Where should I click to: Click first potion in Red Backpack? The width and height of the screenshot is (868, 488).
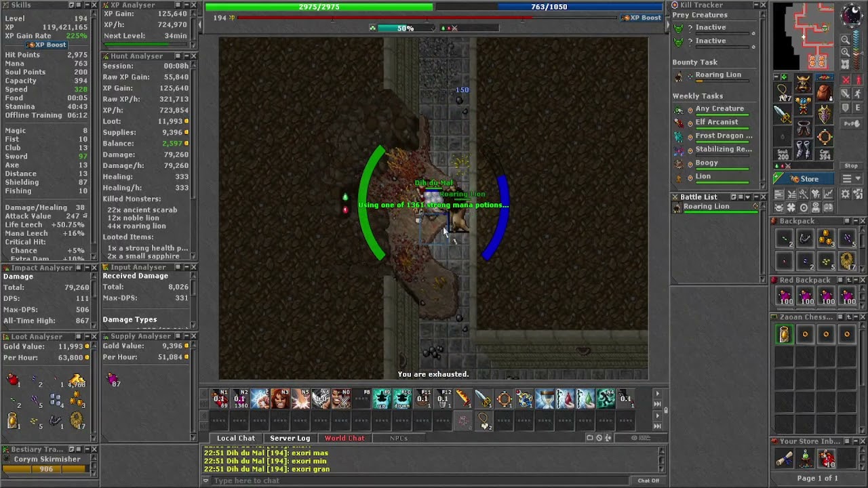click(785, 295)
